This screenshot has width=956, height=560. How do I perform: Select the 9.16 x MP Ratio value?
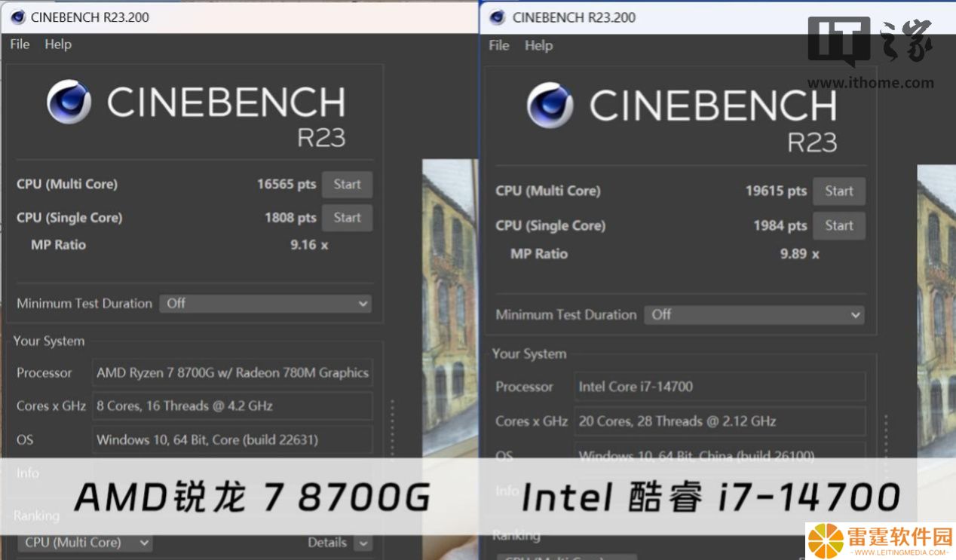[x=309, y=245]
